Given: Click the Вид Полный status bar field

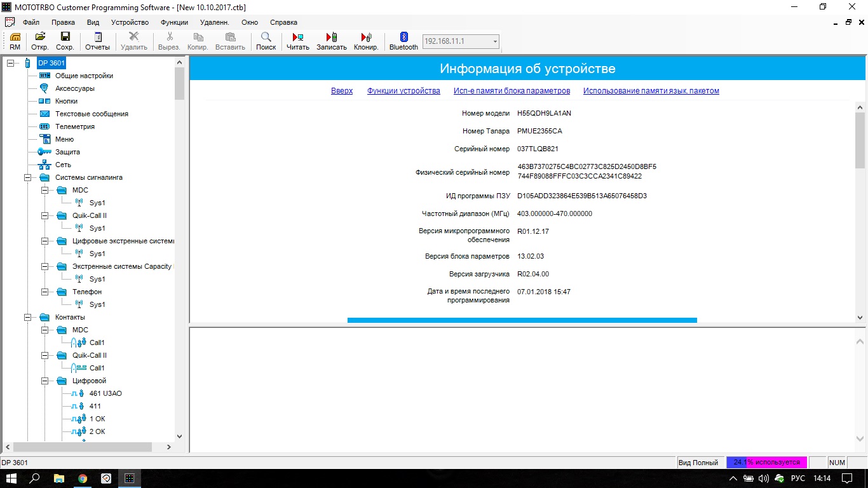Looking at the screenshot, I should [698, 463].
